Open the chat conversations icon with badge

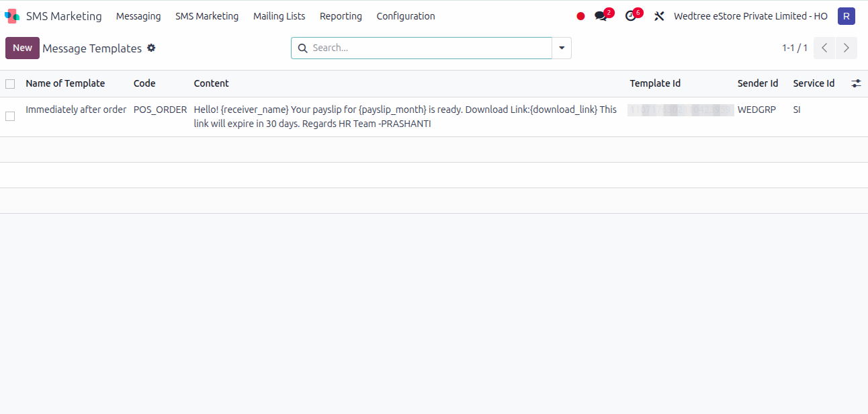click(601, 16)
